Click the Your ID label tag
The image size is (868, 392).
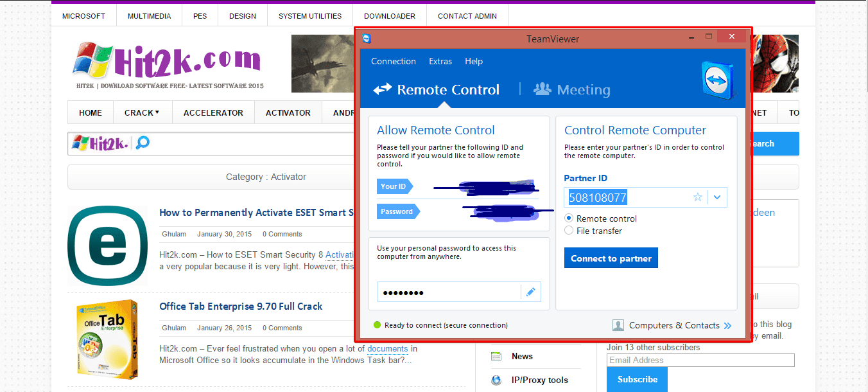pos(395,187)
